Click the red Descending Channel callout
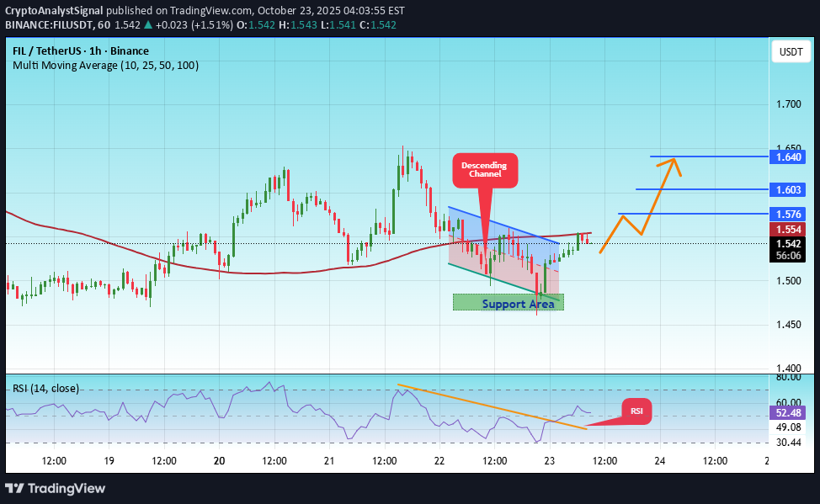Screen dimensions: 820x504 coord(484,170)
